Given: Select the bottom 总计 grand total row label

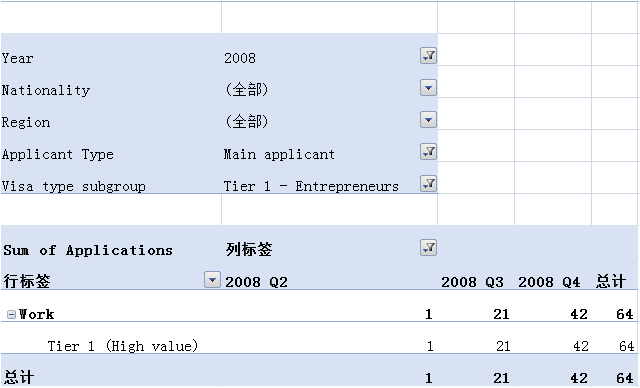Looking at the screenshot, I should [x=18, y=377].
